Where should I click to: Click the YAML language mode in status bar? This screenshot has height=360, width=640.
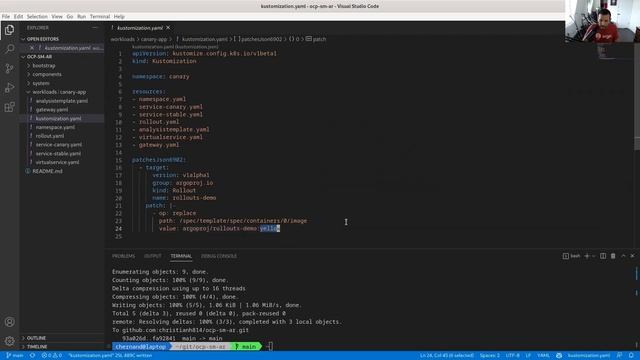543,356
